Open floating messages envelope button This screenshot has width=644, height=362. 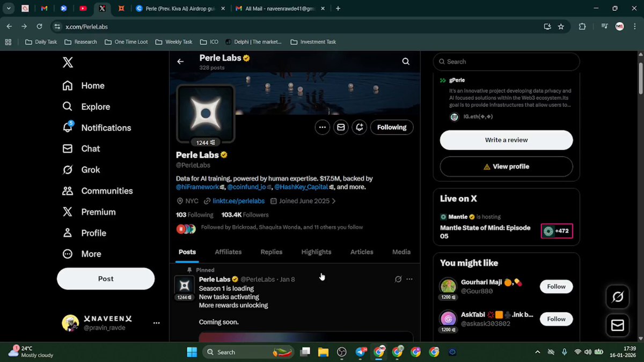[x=618, y=326]
